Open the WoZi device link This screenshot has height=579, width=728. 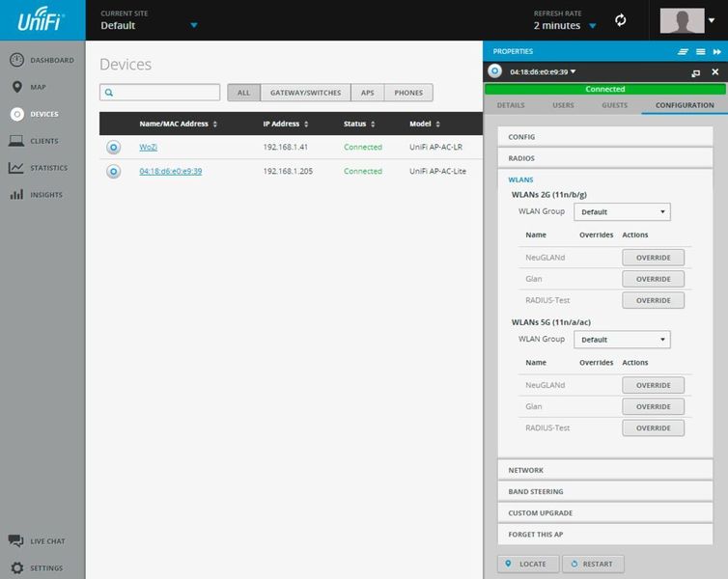pos(148,147)
